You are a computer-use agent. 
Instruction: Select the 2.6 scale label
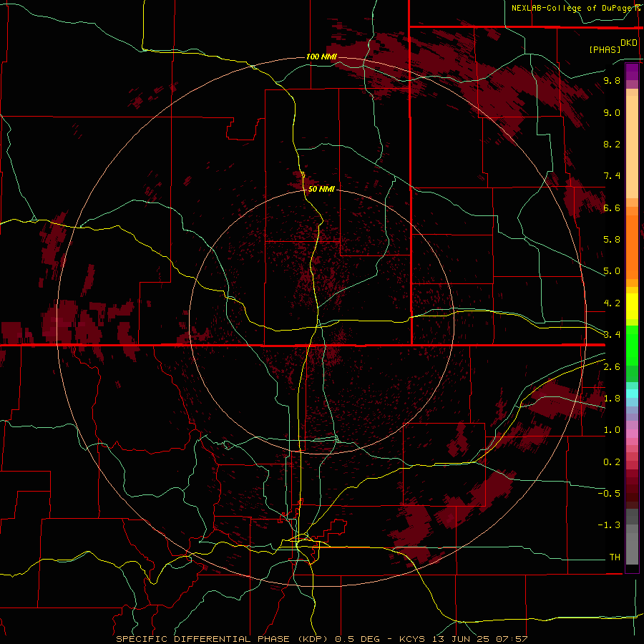point(612,367)
